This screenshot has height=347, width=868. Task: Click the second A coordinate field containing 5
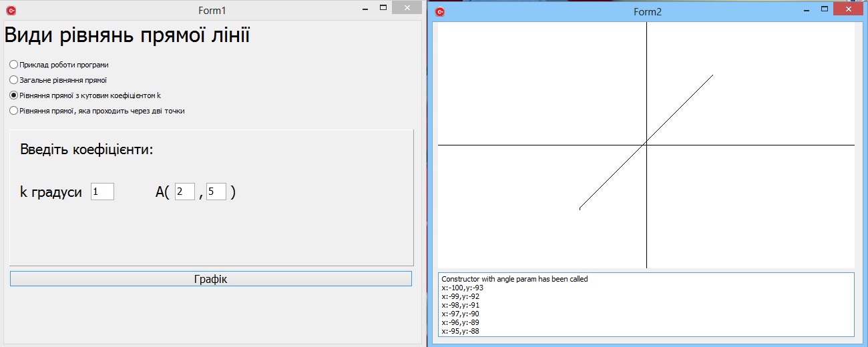pyautogui.click(x=216, y=192)
